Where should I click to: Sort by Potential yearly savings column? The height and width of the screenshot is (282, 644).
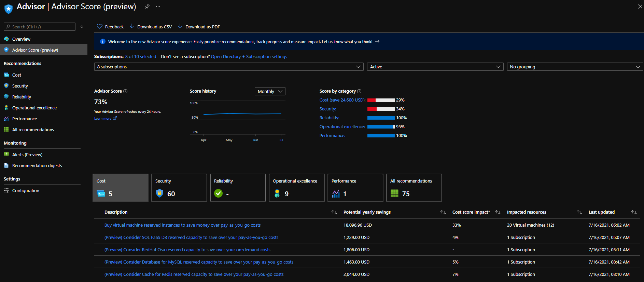pyautogui.click(x=443, y=212)
